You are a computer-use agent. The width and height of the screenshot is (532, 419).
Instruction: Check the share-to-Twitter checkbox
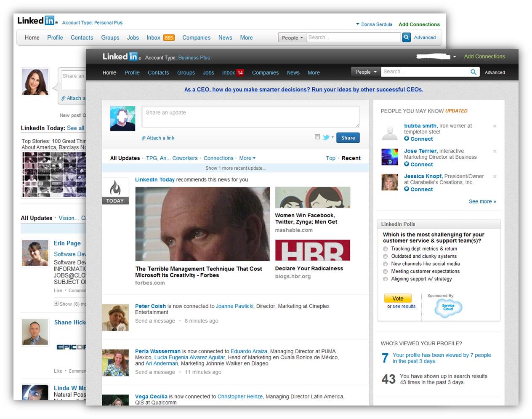tap(317, 137)
